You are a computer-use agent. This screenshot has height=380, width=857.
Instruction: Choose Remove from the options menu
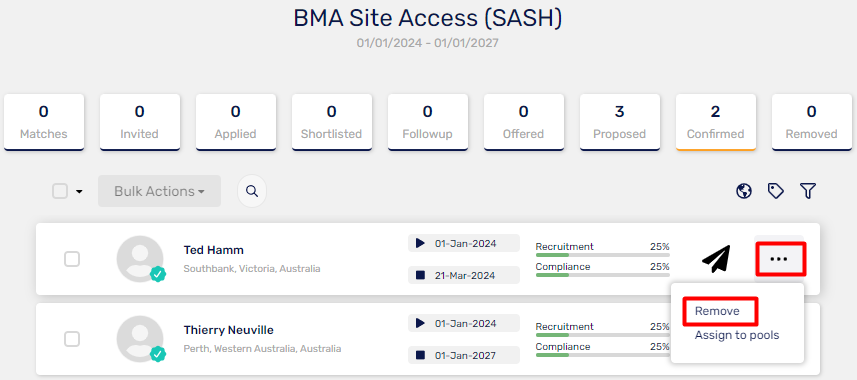pos(717,311)
